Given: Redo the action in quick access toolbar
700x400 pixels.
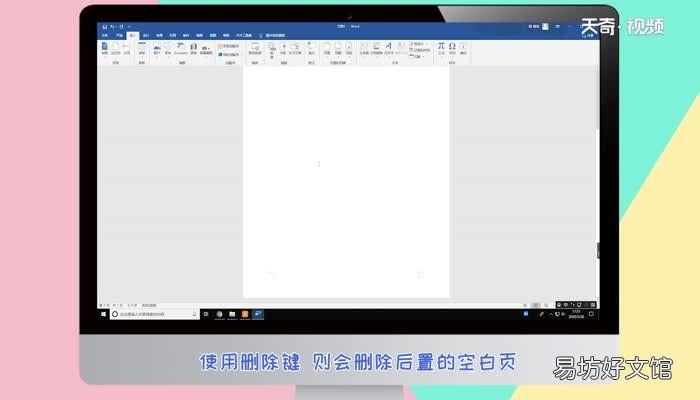Looking at the screenshot, I should pos(121,27).
